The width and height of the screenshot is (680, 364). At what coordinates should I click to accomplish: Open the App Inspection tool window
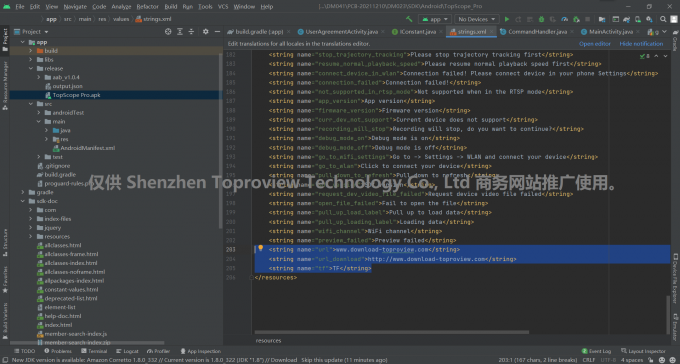201,351
